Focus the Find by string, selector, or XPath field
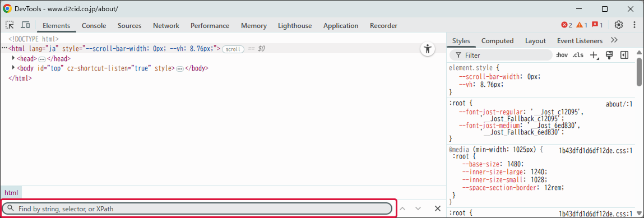 (x=197, y=208)
